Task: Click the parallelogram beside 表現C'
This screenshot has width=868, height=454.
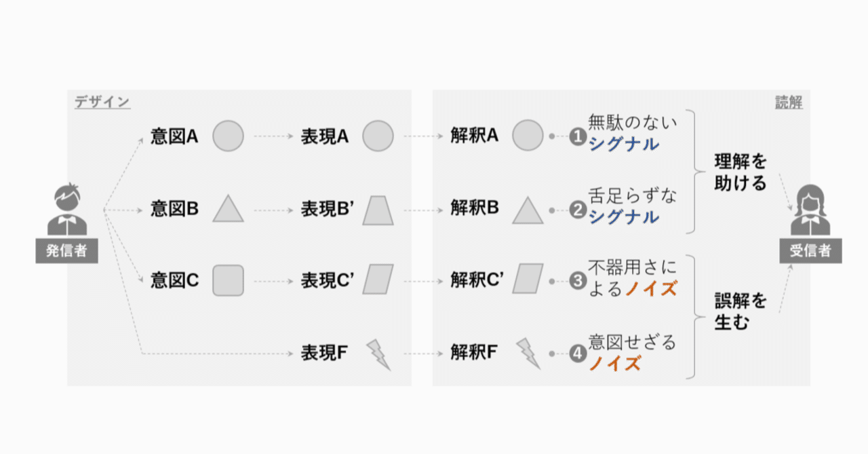Action: (378, 280)
